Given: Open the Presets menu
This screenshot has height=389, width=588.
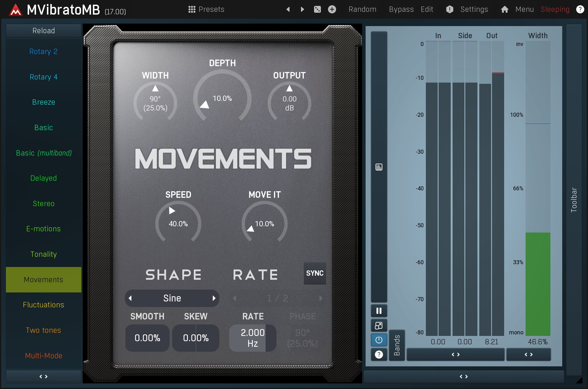Looking at the screenshot, I should [206, 9].
